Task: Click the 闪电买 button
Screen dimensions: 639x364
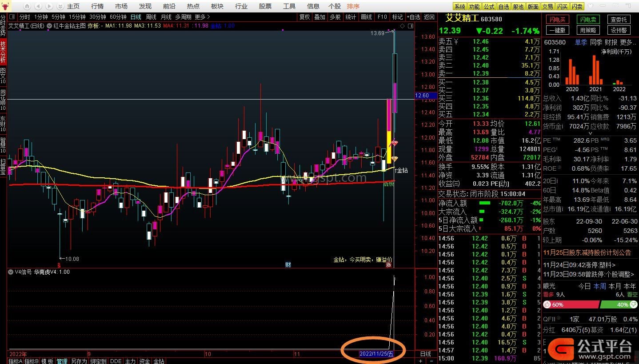Action: click(557, 20)
